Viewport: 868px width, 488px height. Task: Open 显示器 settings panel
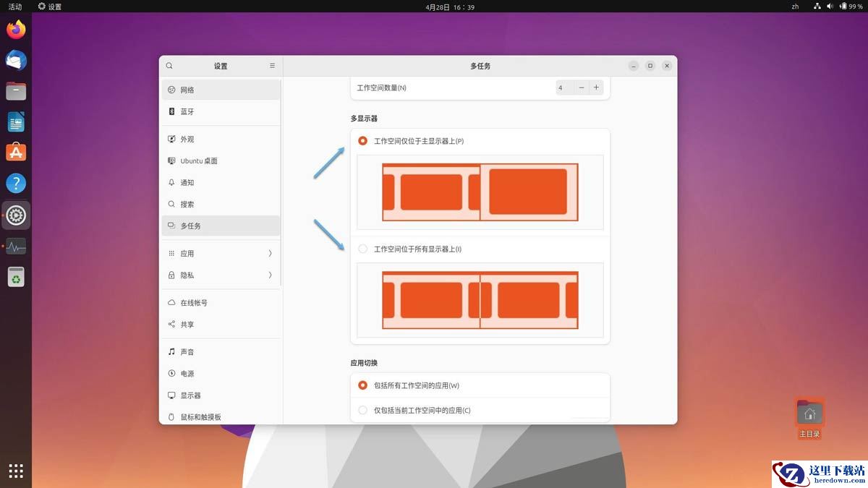(221, 395)
